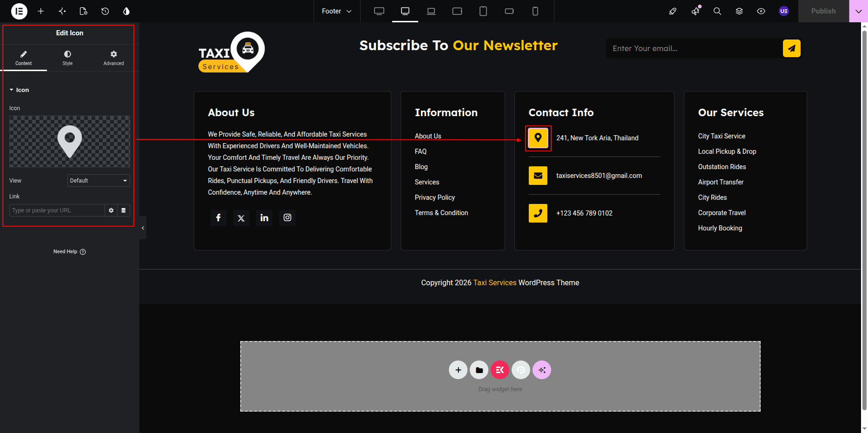Click the yellow newsletter send button
This screenshot has height=433, width=868.
pos(792,48)
